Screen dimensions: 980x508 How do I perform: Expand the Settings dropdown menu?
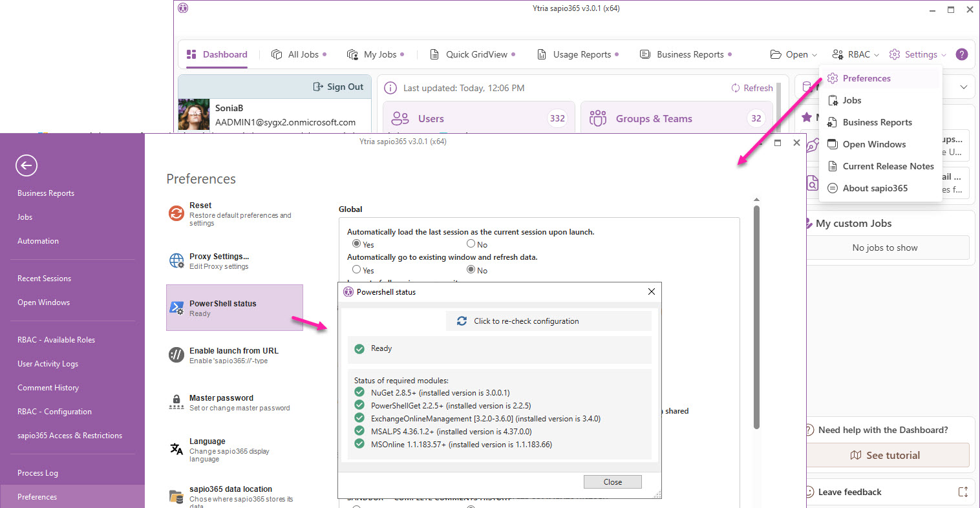click(x=917, y=54)
